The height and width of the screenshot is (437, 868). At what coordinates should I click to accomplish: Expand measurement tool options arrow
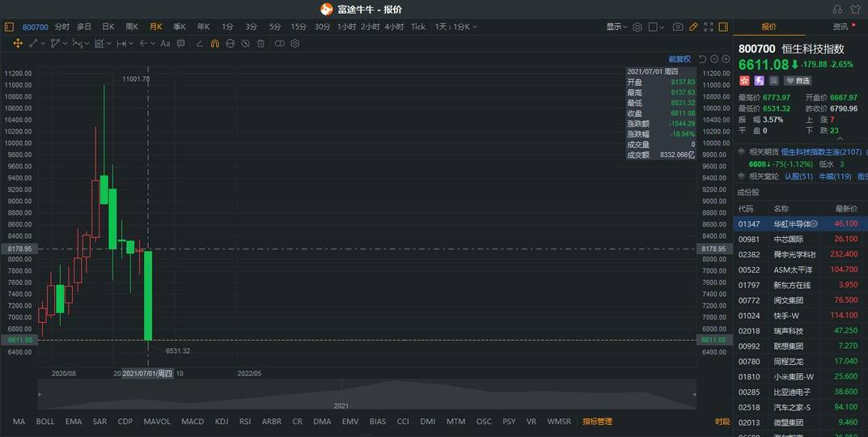click(109, 43)
